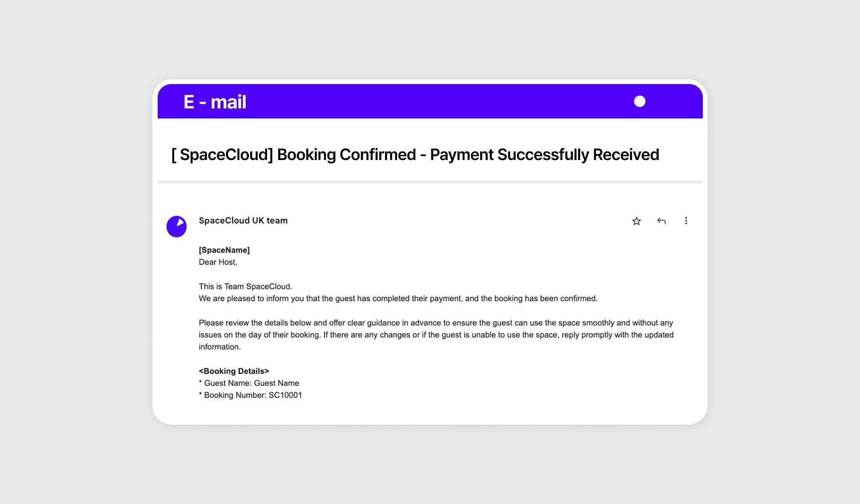Click the Guest Name line

pos(249,383)
